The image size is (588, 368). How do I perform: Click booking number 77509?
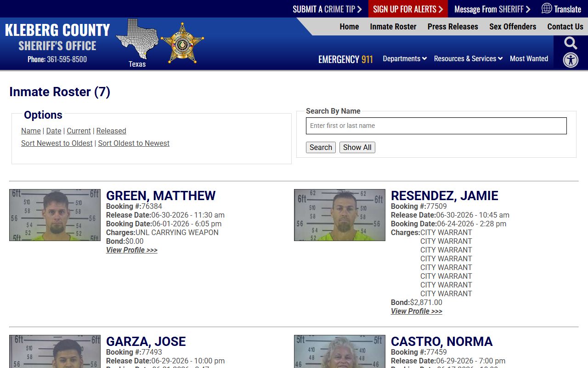click(436, 207)
